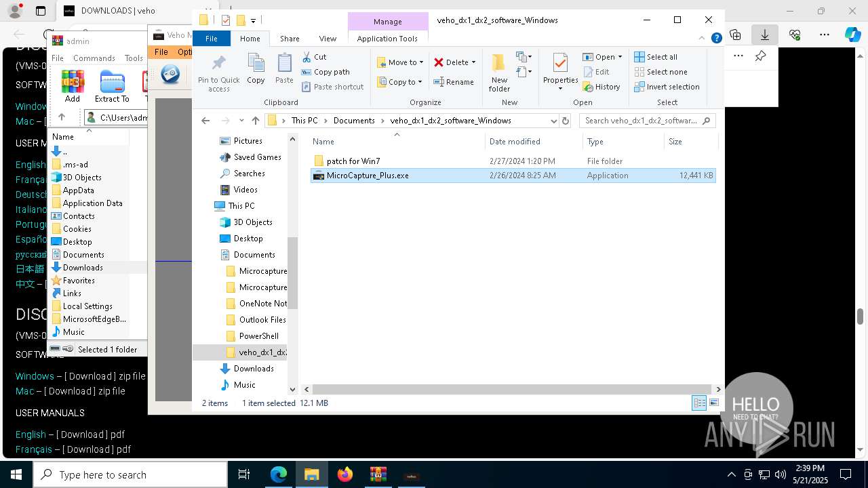Open the Windows Start menu
This screenshot has height=488, width=868.
[x=16, y=474]
